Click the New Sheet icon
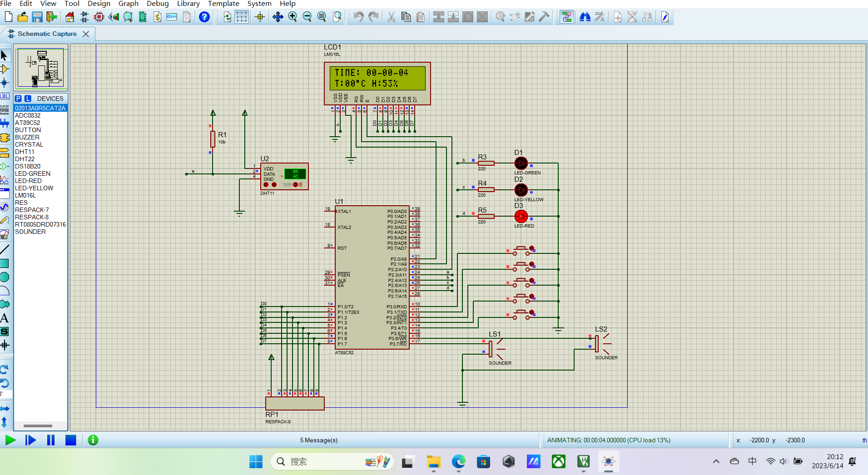This screenshot has width=868, height=475. [618, 17]
